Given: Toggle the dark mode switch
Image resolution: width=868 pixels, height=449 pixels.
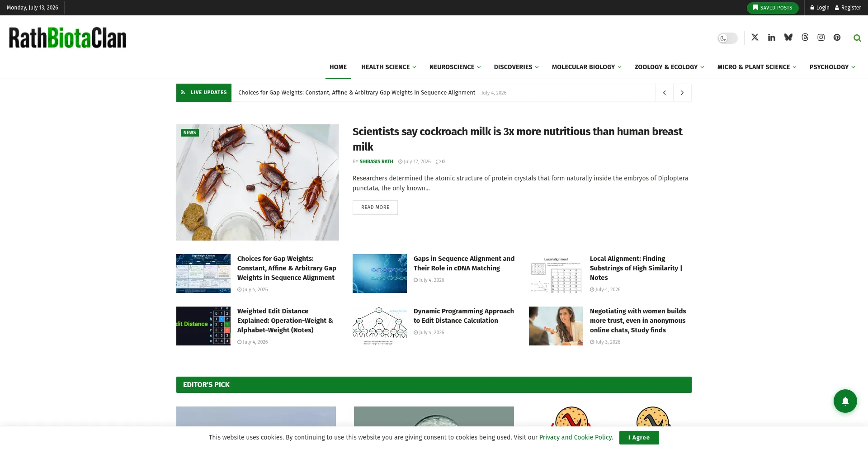Looking at the screenshot, I should (727, 38).
